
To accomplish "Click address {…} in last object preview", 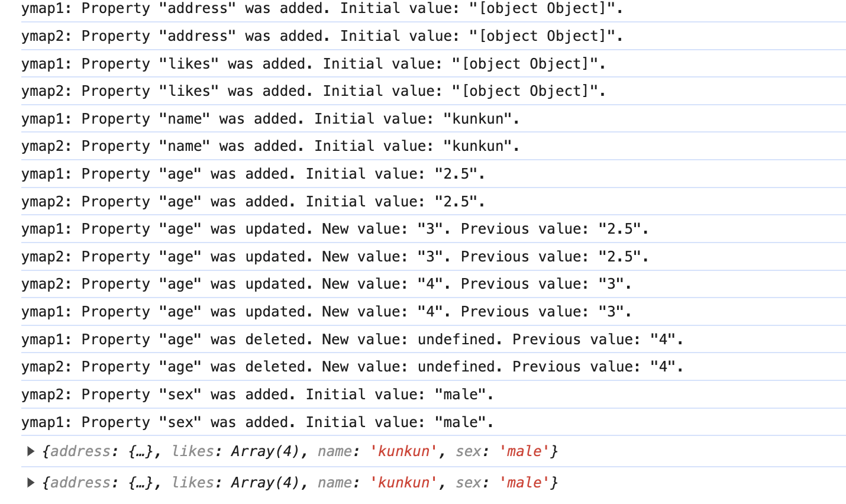I will pyautogui.click(x=101, y=483).
